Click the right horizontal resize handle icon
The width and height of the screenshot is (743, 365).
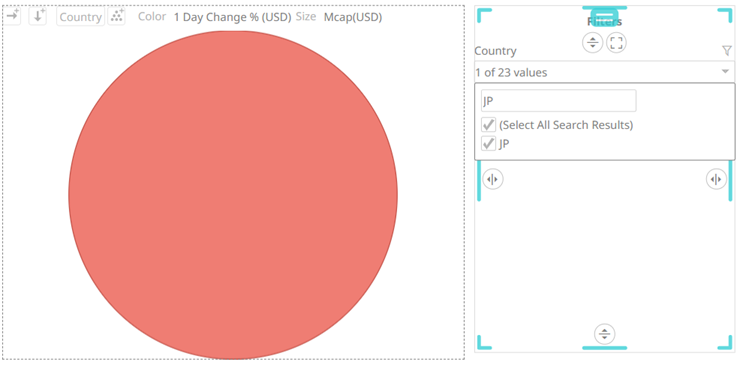(716, 180)
